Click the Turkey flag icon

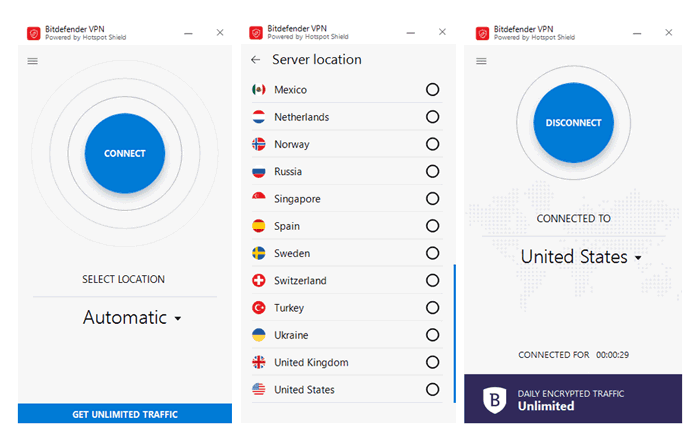pos(258,307)
